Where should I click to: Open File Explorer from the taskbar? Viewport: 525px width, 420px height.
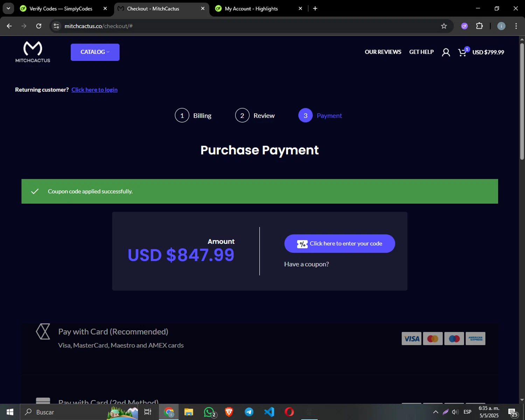pyautogui.click(x=189, y=412)
